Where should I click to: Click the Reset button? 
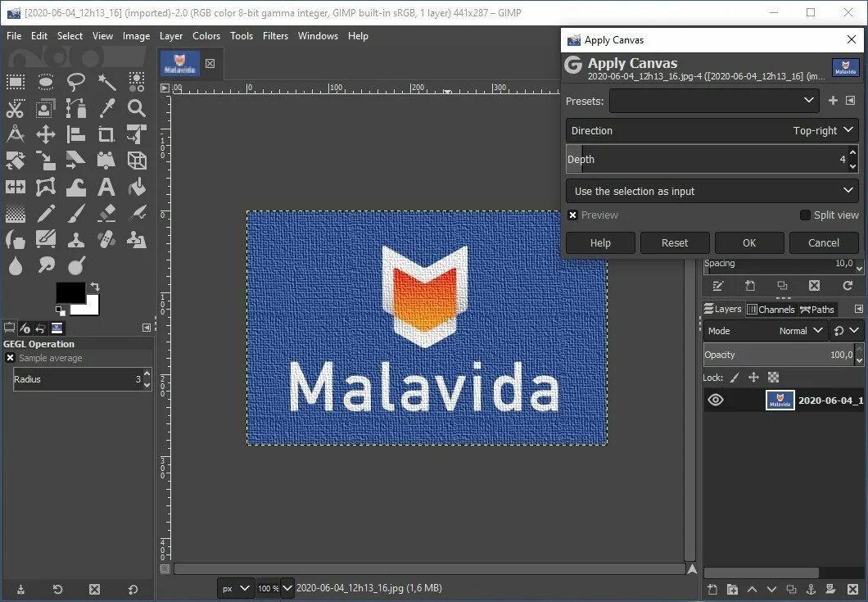(675, 242)
